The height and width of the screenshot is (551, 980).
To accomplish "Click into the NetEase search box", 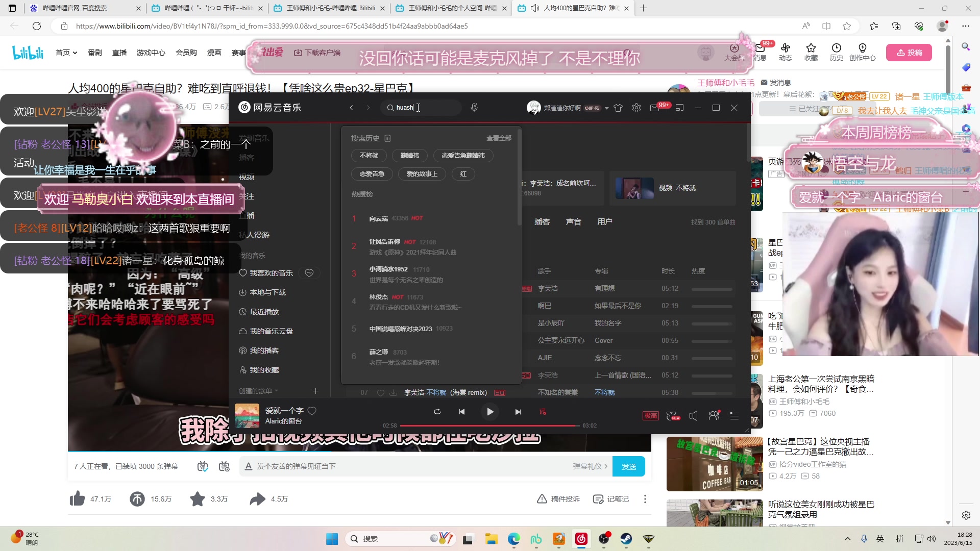I will tap(421, 108).
